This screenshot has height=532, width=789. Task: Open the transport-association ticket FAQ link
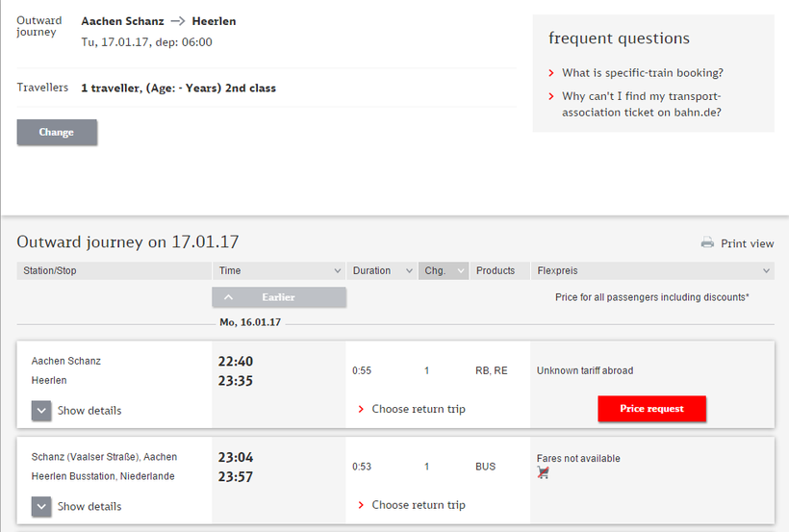coord(642,104)
